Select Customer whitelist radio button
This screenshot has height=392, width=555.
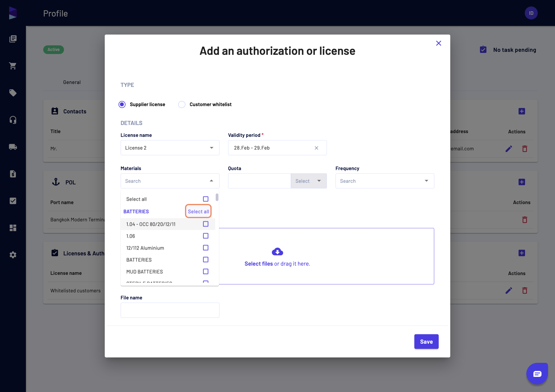coord(182,104)
